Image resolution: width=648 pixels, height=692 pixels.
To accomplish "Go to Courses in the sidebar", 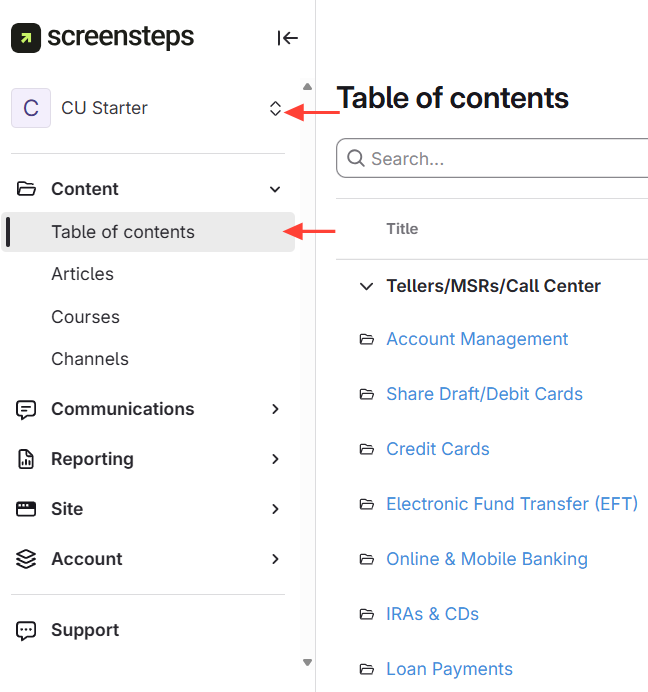I will click(86, 317).
